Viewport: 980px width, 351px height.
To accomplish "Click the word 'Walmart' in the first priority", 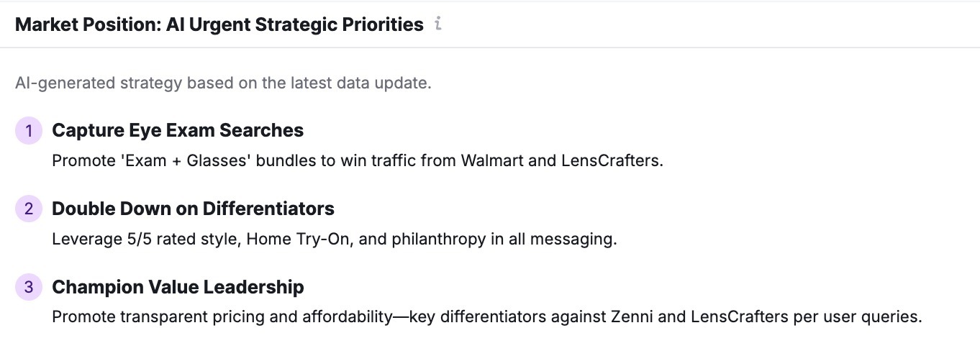I will point(491,160).
